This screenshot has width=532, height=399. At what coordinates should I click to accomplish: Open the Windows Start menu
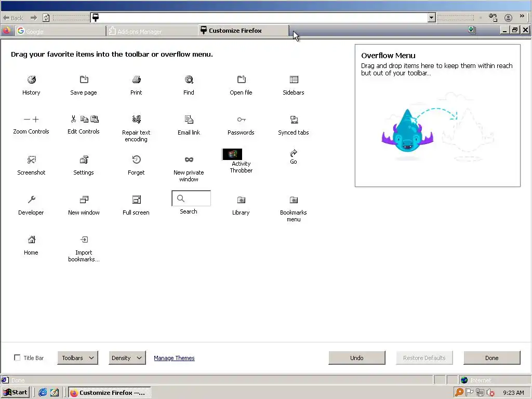(x=15, y=392)
